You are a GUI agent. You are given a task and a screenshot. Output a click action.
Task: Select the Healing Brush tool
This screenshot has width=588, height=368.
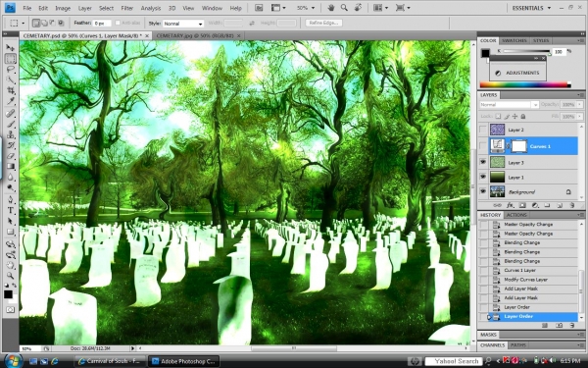coord(10,113)
